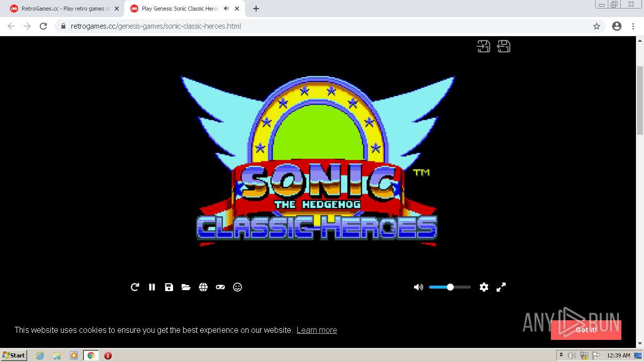Go back in browser history
The width and height of the screenshot is (644, 362).
(x=11, y=26)
